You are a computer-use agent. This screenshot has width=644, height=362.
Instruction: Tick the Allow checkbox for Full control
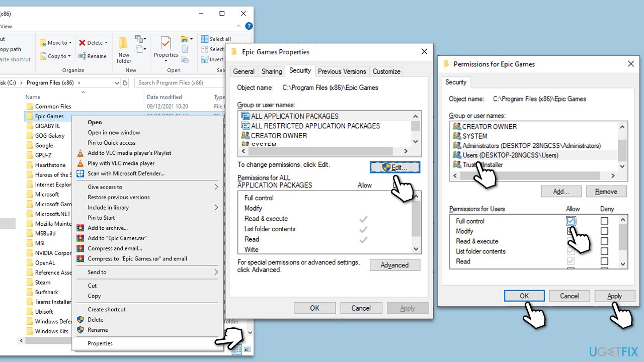[x=571, y=221]
